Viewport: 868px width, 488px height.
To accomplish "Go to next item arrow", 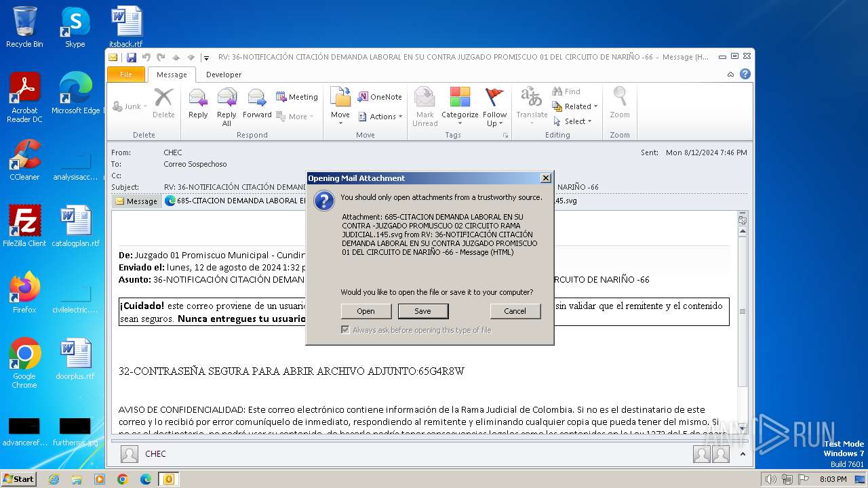I will pos(191,58).
